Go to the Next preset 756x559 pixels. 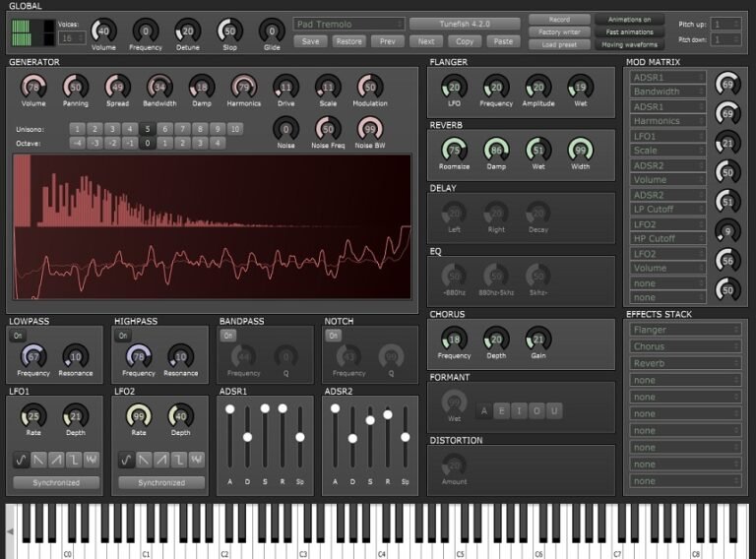coord(426,41)
